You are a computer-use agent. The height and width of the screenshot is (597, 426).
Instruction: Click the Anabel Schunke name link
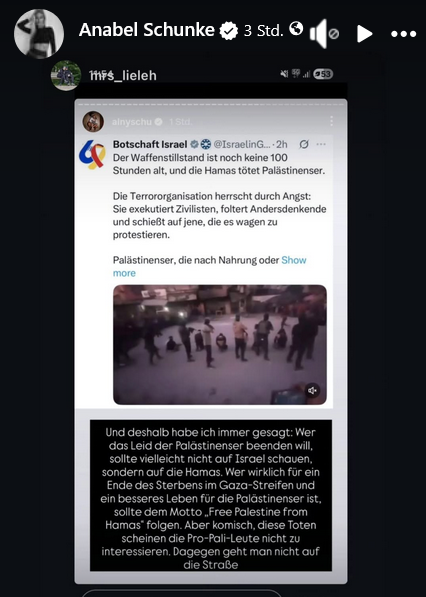(147, 30)
